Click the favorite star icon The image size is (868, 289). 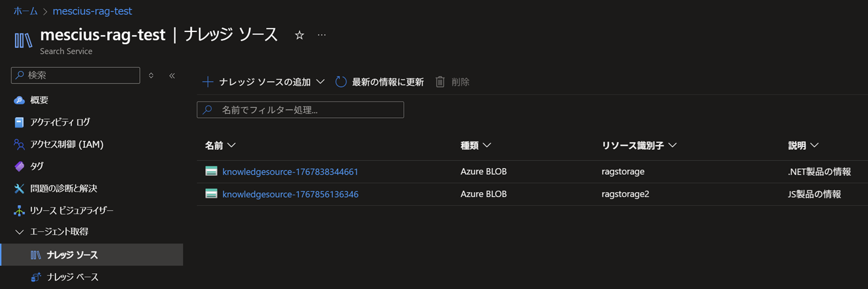(x=299, y=36)
